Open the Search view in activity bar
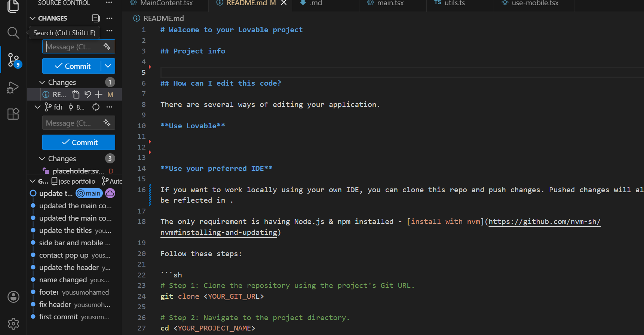The image size is (644, 335). [13, 33]
